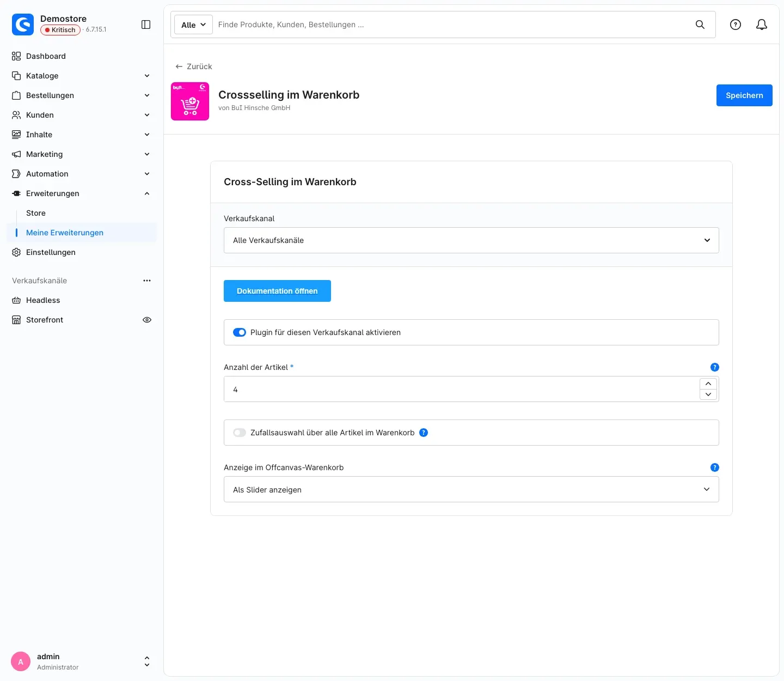Show help for Anzeige im Offcanvas-Warenkorb

click(715, 467)
